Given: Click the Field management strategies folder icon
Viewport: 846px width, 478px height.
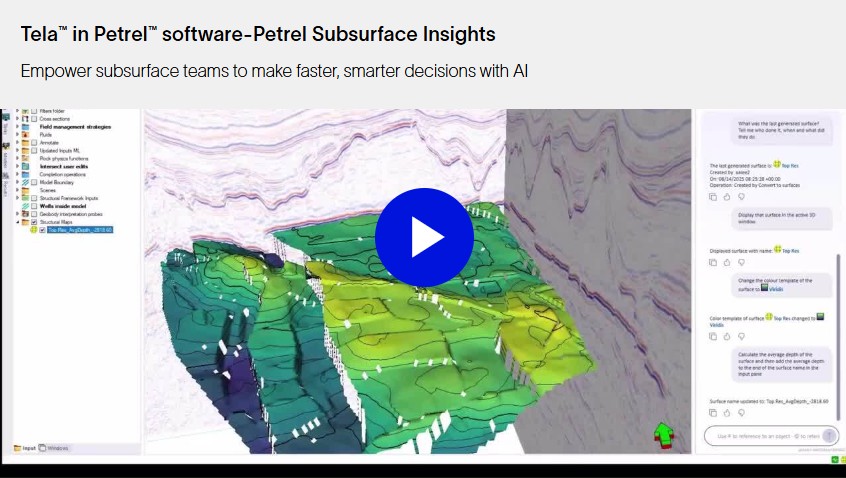Looking at the screenshot, I should [x=25, y=127].
